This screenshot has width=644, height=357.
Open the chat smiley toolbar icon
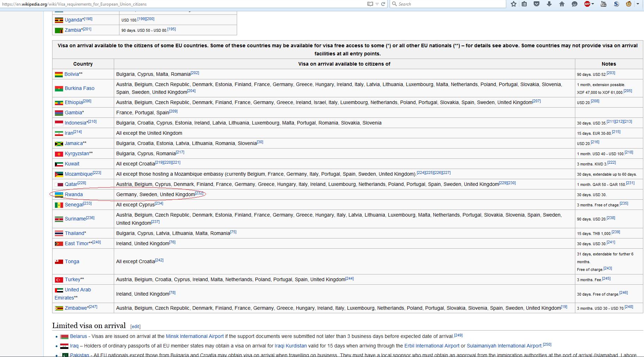click(575, 4)
